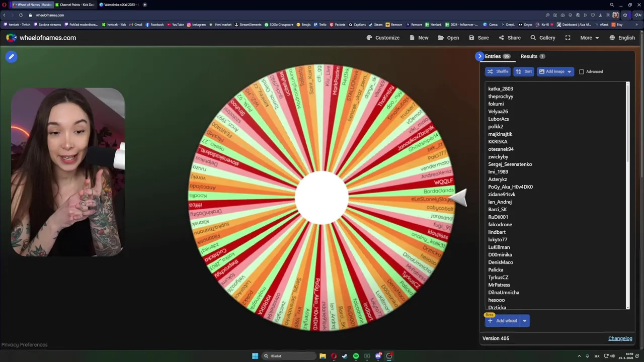This screenshot has width=644, height=362.
Task: Open volume control in system tray
Action: [x=612, y=356]
